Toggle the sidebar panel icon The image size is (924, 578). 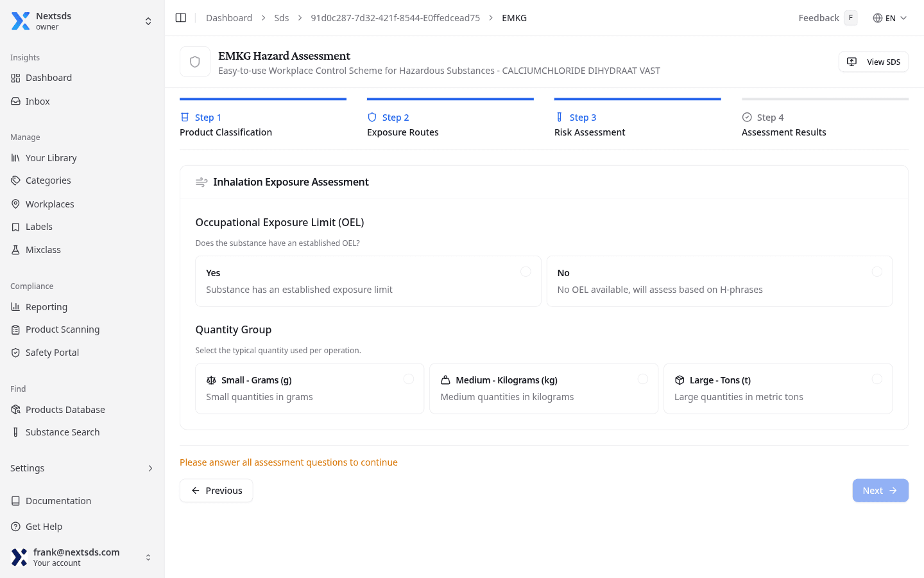click(x=181, y=18)
